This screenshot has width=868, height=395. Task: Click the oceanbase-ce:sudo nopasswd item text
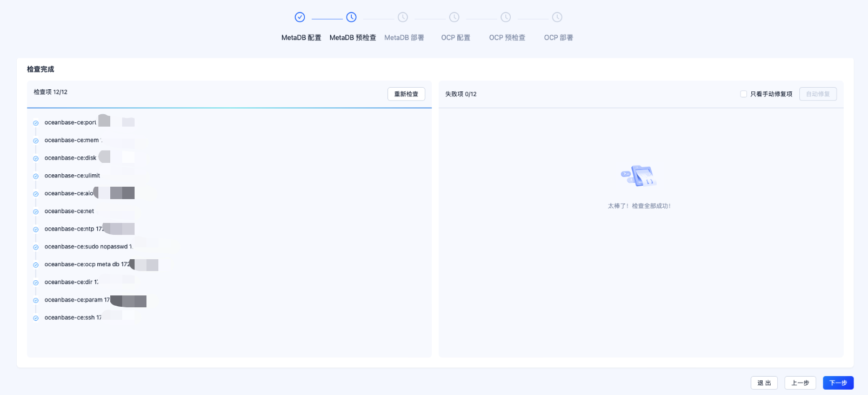[x=88, y=247]
